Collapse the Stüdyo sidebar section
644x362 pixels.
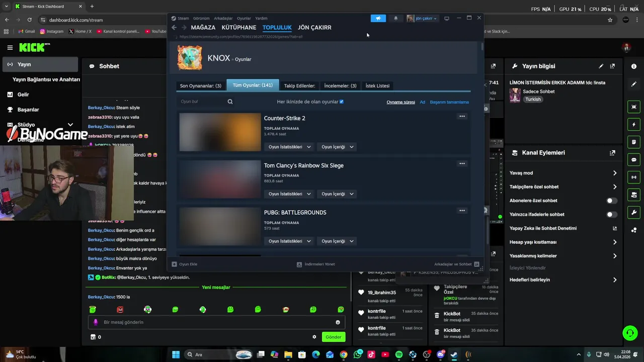pos(70,125)
